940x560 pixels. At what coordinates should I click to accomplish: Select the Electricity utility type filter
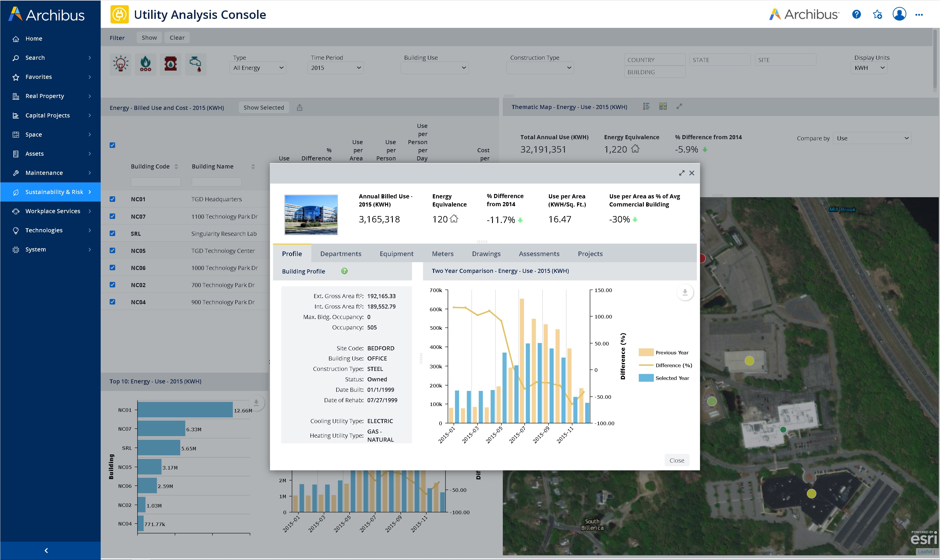(x=120, y=64)
